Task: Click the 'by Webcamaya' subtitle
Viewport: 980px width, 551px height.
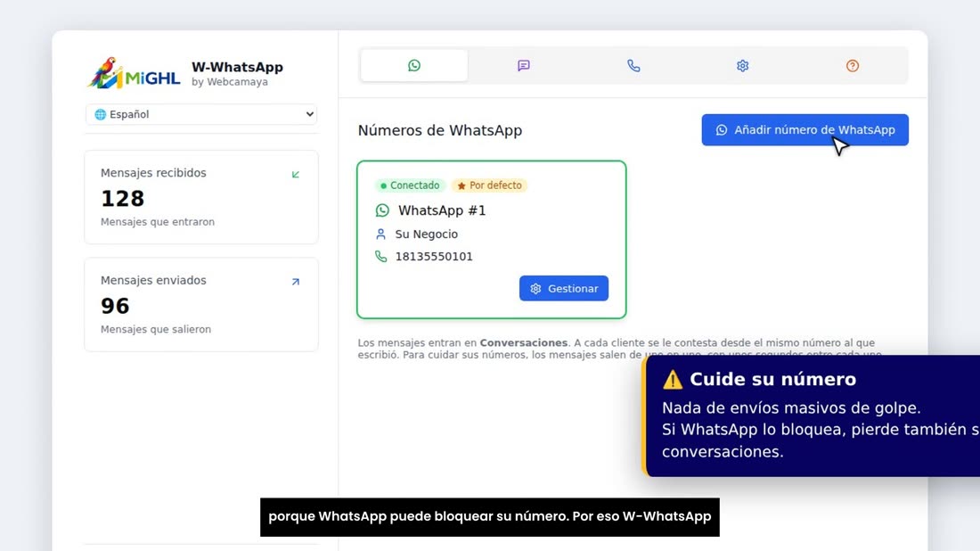Action: (229, 82)
